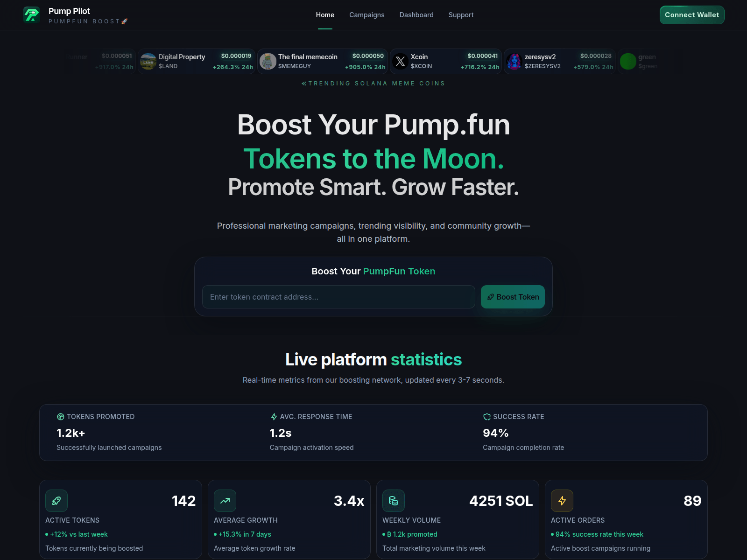This screenshot has height=560, width=747.
Task: Click the Tokens Promoted stat icon
Action: point(60,417)
